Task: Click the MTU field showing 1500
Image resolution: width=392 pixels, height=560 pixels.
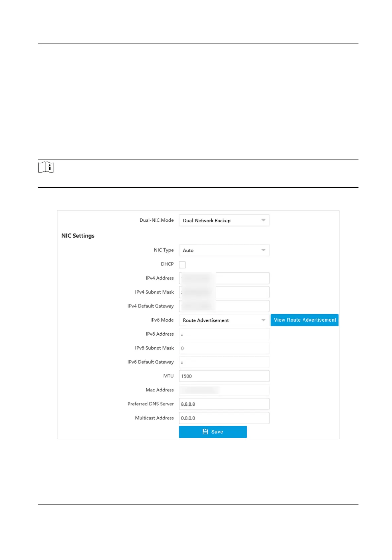Action: pyautogui.click(x=224, y=376)
